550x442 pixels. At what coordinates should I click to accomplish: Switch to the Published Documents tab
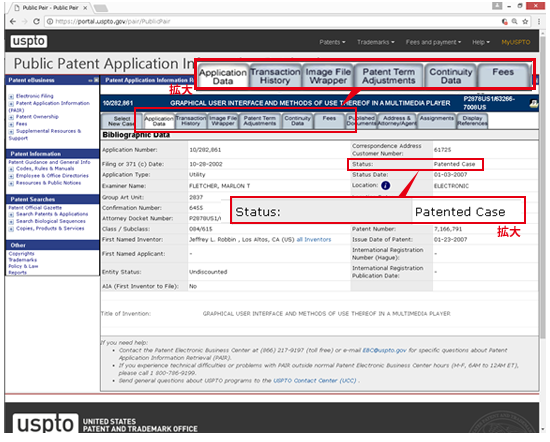361,121
